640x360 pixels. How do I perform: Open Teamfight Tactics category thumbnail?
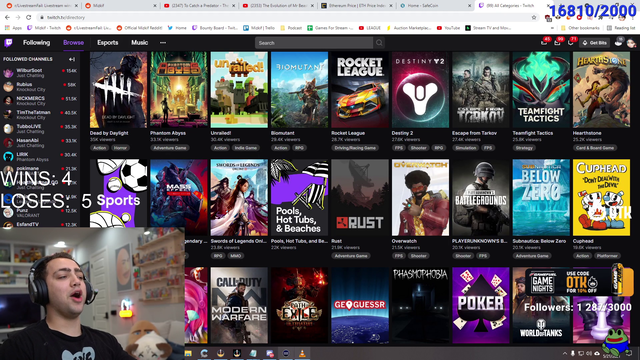(x=541, y=90)
